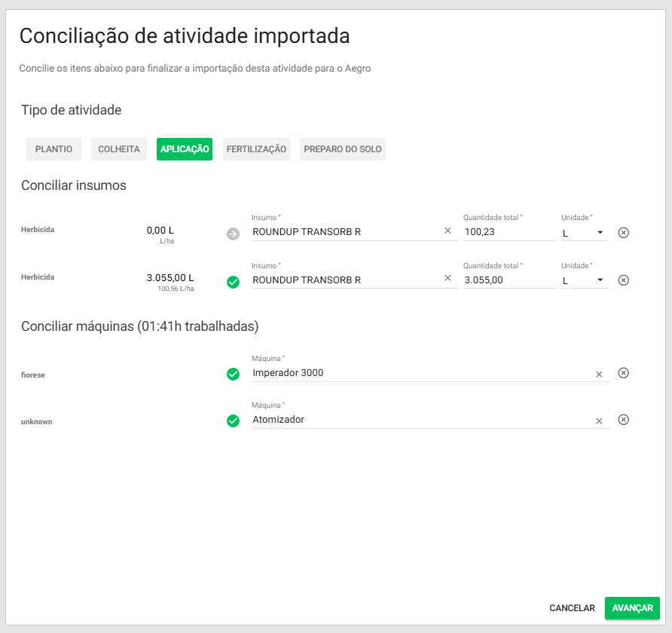Clear second ROUNDUP TRANSORB R insumo field

[x=447, y=278]
